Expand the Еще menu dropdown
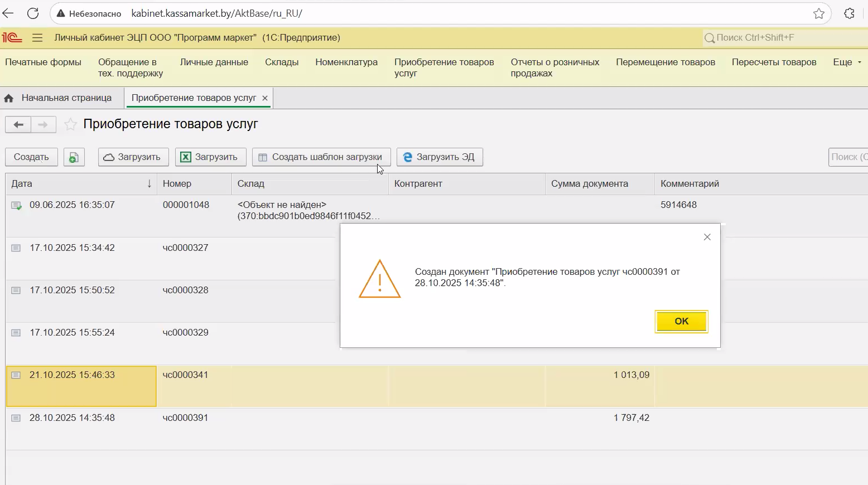This screenshot has width=868, height=485. click(x=847, y=62)
